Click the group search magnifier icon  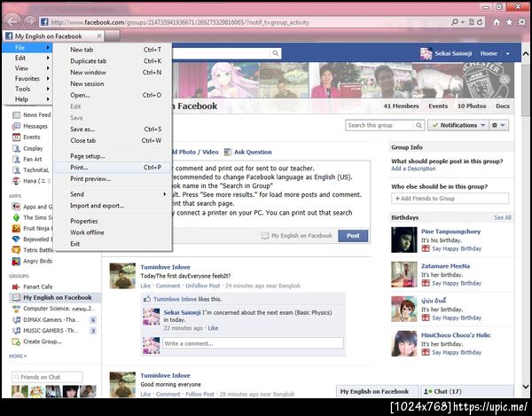(x=419, y=125)
